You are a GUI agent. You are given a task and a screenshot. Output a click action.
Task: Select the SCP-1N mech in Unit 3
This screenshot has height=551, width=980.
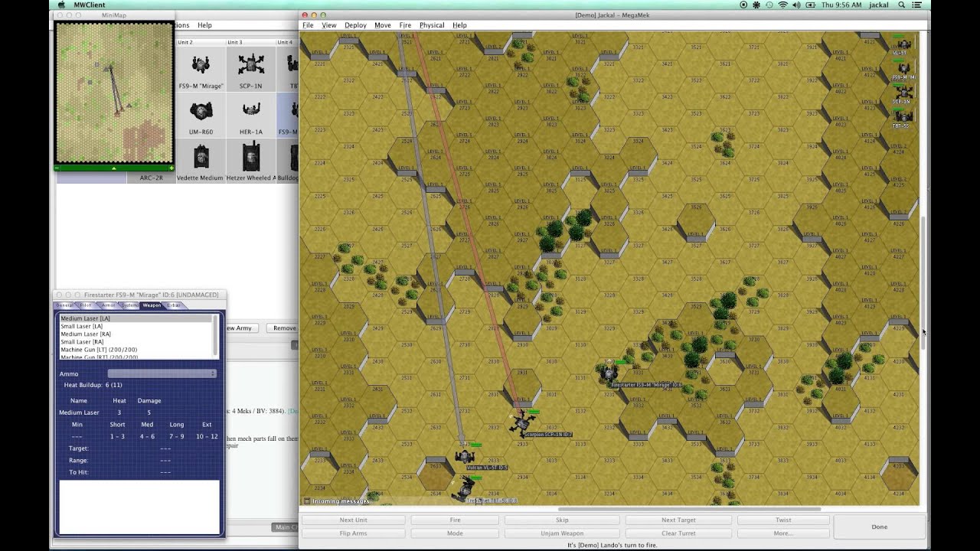point(251,69)
